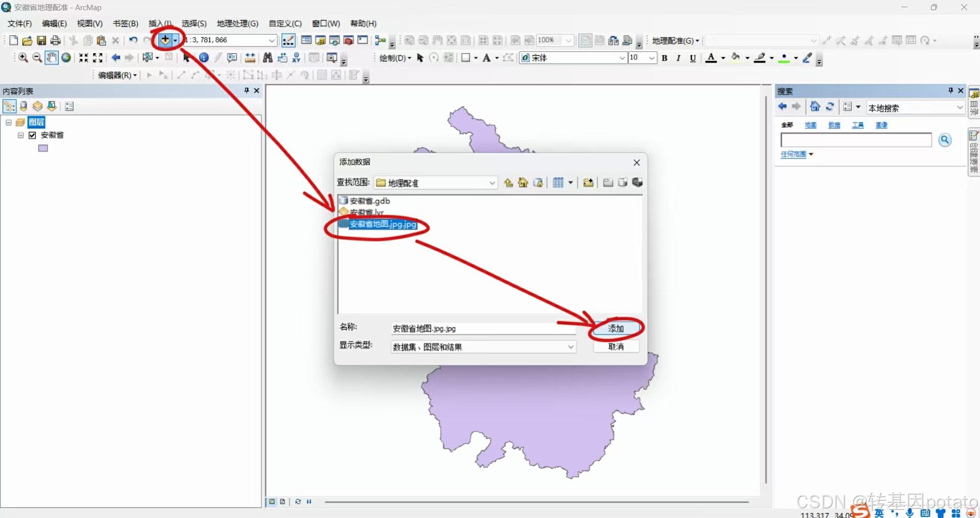This screenshot has height=518, width=980.
Task: Click the Fixed Zoom Out icon
Action: pos(97,58)
